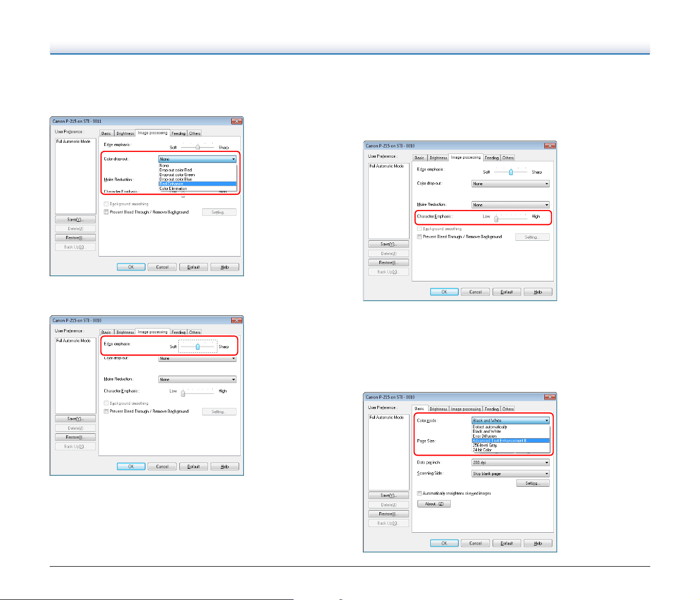Select Full Automatic Mode in upper-right 0010 dialog
Viewport: 700px width, 600px height.
click(x=387, y=166)
